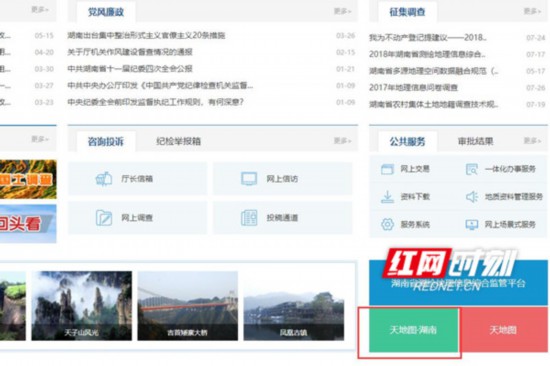Open the 凤凰古镇 photo thumbnail
Viewport: 550px width, 366px height.
pos(294,306)
